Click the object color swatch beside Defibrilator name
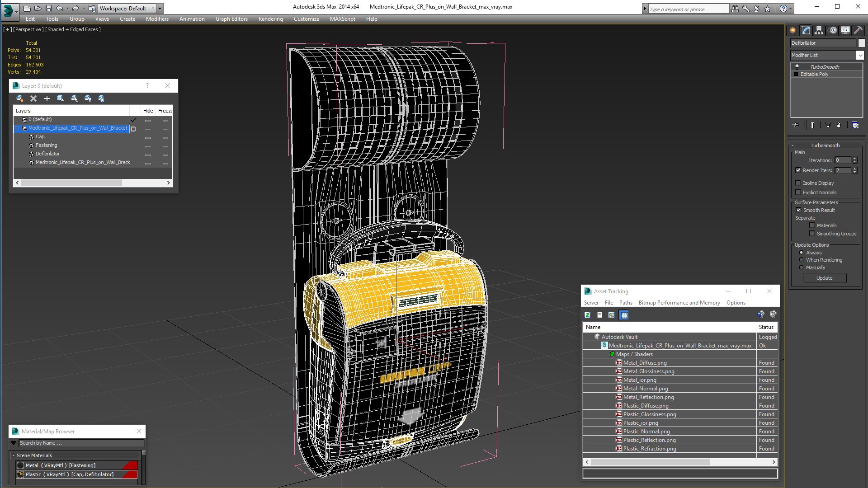Image resolution: width=868 pixels, height=488 pixels. [862, 43]
